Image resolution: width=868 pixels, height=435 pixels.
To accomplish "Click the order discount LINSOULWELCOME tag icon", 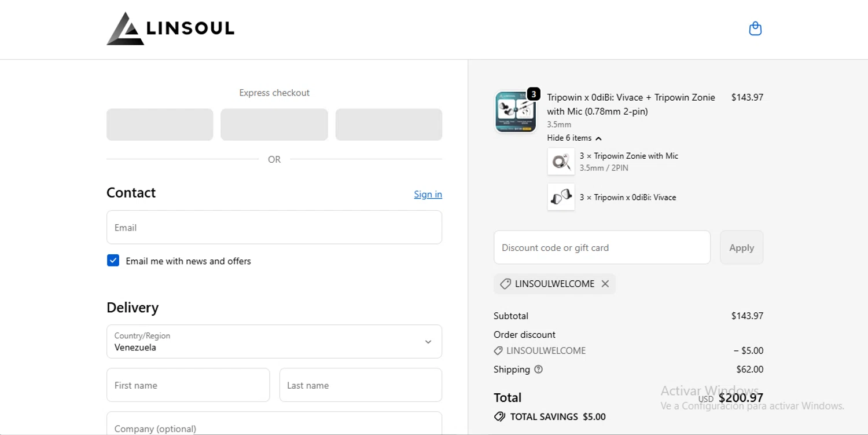I will click(498, 350).
